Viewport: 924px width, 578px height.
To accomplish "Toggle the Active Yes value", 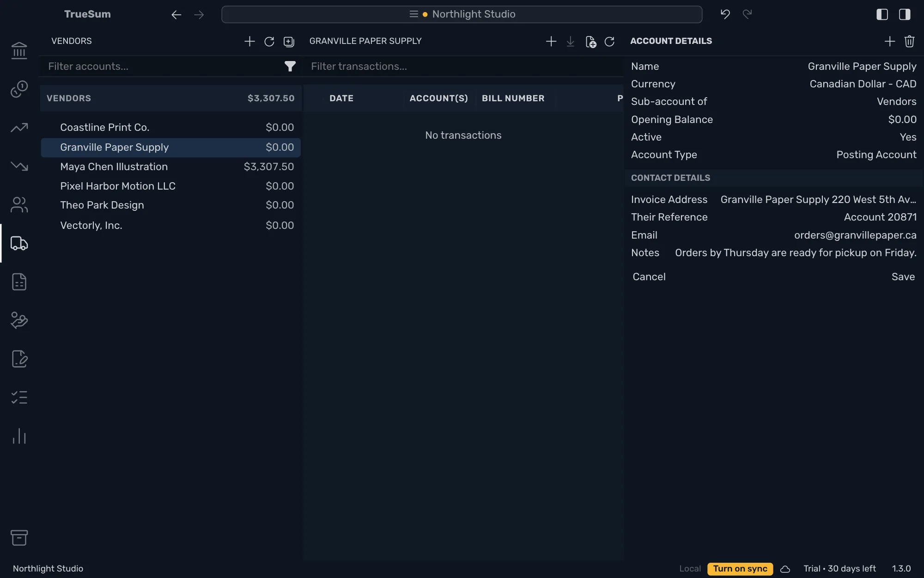I will (x=908, y=137).
